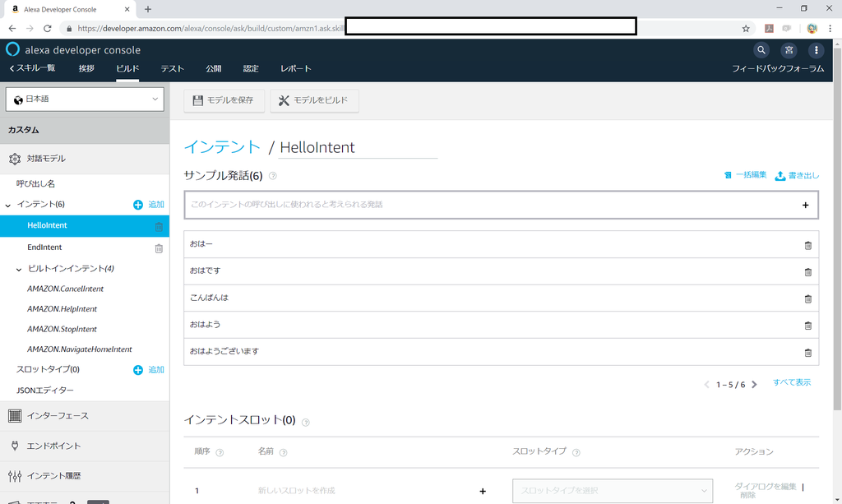842x504 pixels.
Task: Switch to the テスト tab
Action: pos(173,69)
